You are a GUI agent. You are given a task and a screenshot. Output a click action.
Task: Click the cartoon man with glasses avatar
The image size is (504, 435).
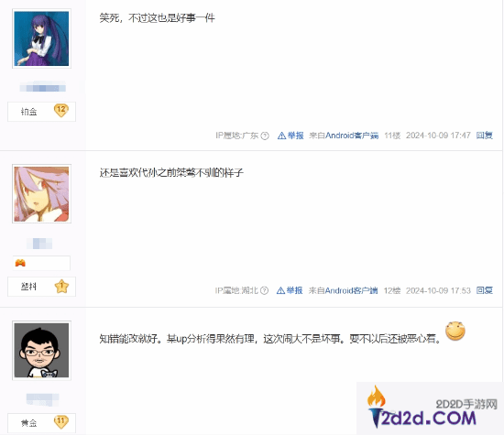(41, 350)
